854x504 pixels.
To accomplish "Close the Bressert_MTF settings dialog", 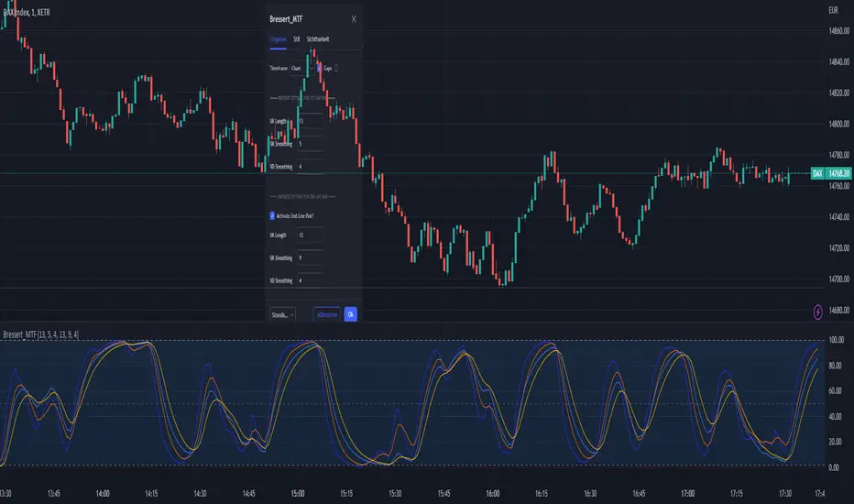I will pyautogui.click(x=355, y=18).
